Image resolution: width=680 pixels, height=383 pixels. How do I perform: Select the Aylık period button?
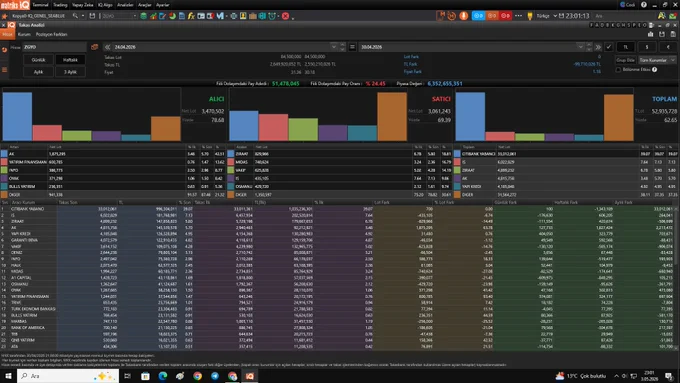(x=38, y=72)
